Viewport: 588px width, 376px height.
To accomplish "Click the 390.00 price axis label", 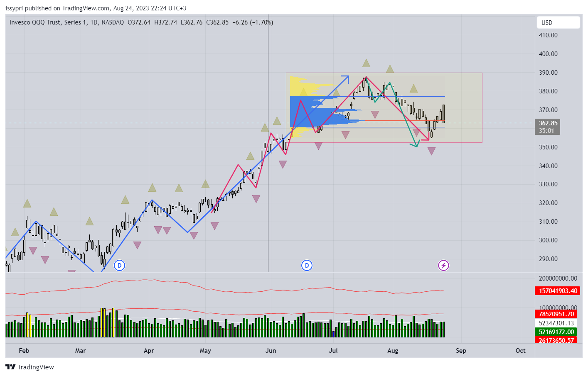I will (x=548, y=73).
